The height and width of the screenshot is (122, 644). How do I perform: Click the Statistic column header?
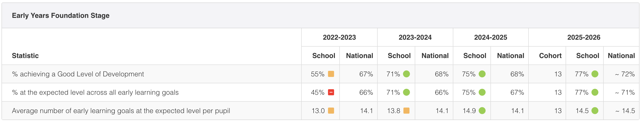(x=25, y=56)
